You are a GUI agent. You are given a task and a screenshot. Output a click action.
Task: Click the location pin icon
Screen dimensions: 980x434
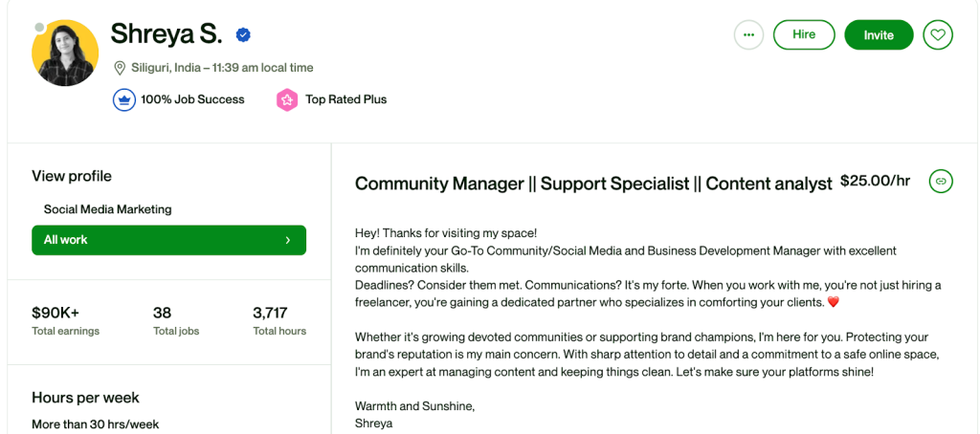coord(120,68)
